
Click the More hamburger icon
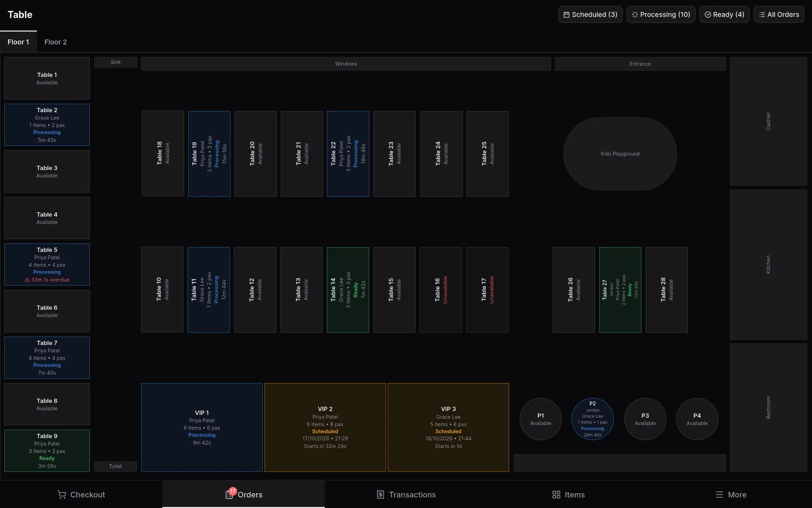(719, 495)
